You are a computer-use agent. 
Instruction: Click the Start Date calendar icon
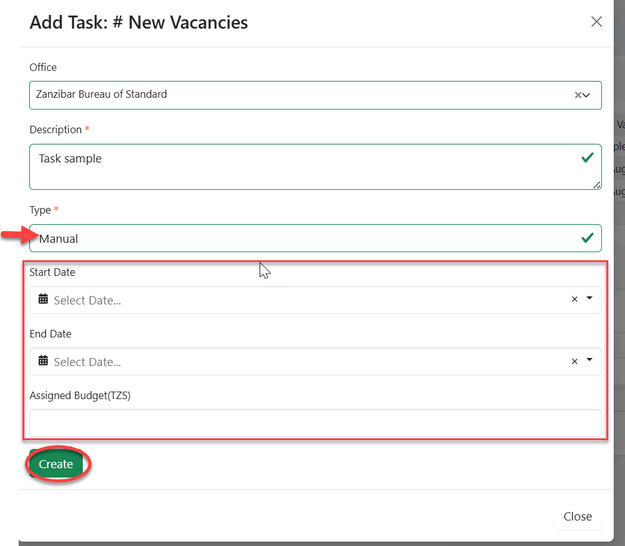click(43, 300)
